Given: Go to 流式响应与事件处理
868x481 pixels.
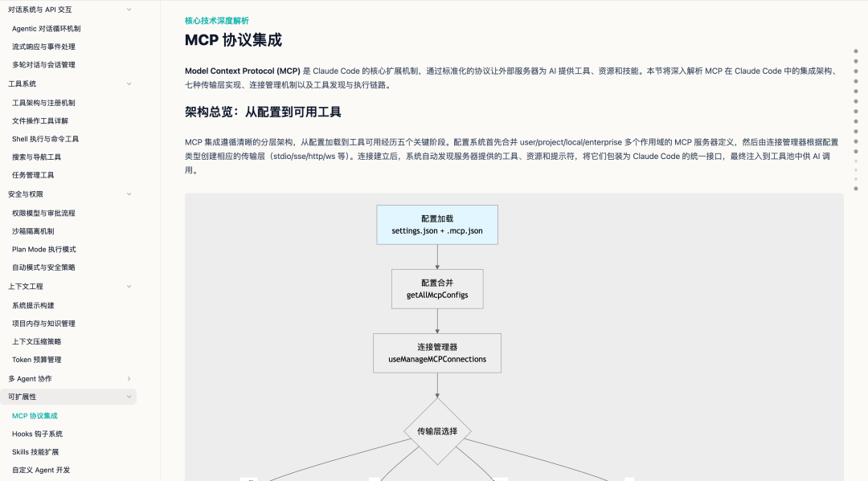Looking at the screenshot, I should click(43, 47).
